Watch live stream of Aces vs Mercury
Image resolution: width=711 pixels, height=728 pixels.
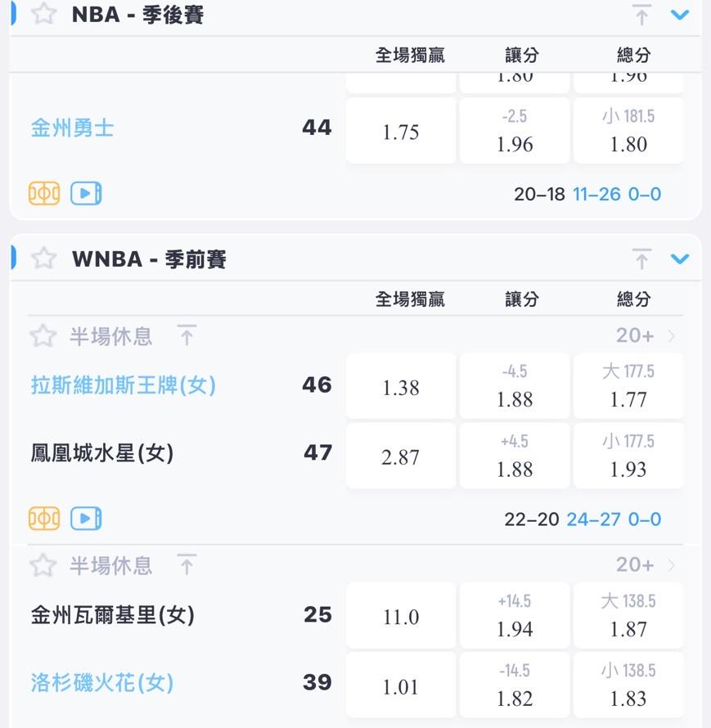coord(86,519)
